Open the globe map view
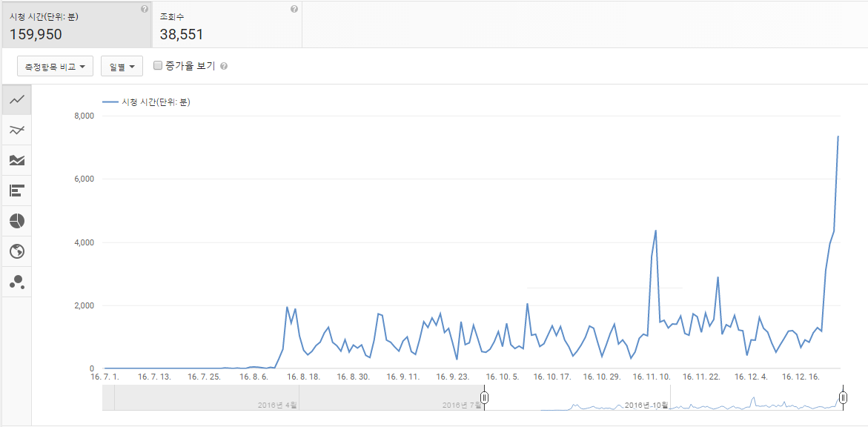This screenshot has width=868, height=427. [x=16, y=251]
